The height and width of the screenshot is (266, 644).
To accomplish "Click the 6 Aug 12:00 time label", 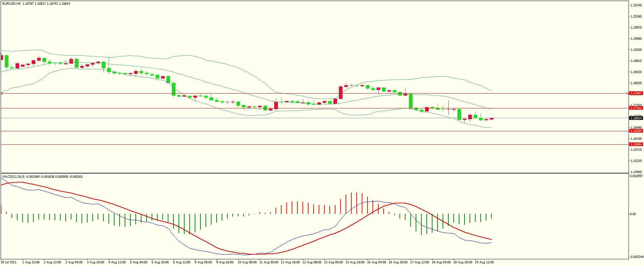I will (182, 262).
